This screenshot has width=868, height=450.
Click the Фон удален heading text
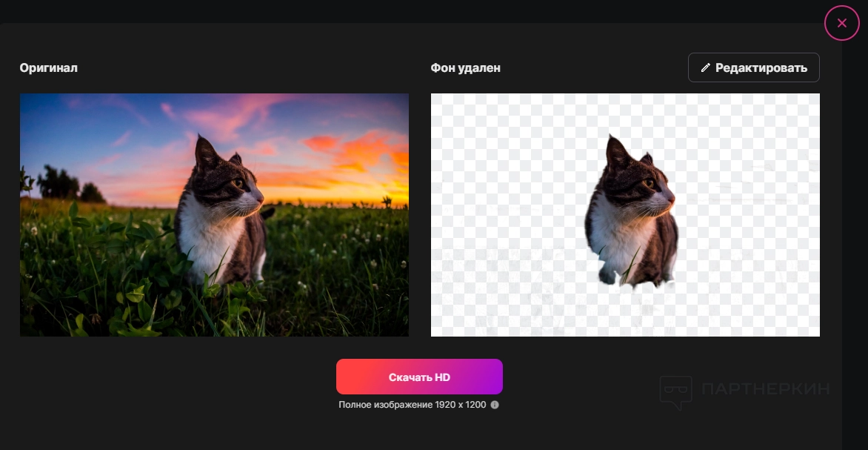point(465,67)
